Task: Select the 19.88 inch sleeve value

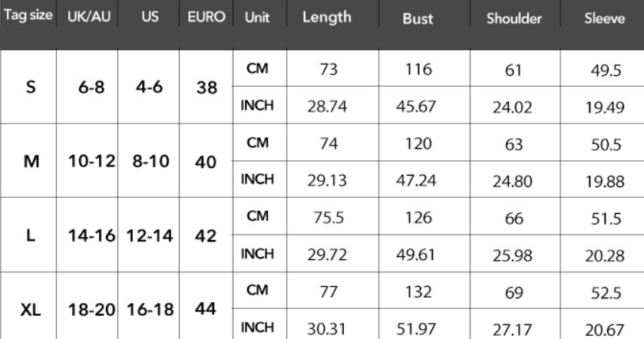Action: coord(605,182)
